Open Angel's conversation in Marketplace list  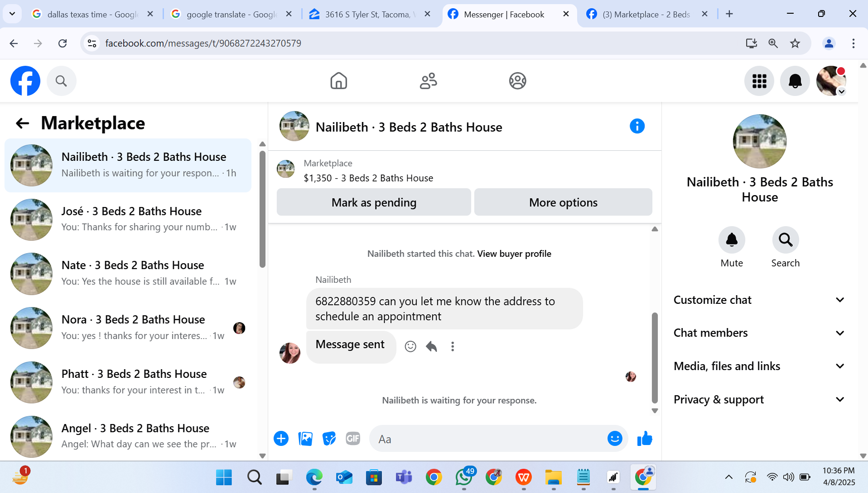[128, 436]
